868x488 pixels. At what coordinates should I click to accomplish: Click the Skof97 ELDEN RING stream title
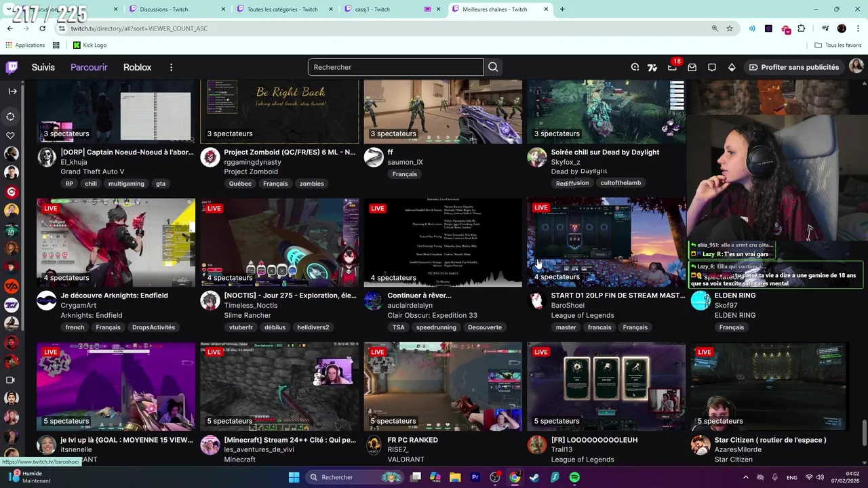coord(735,296)
